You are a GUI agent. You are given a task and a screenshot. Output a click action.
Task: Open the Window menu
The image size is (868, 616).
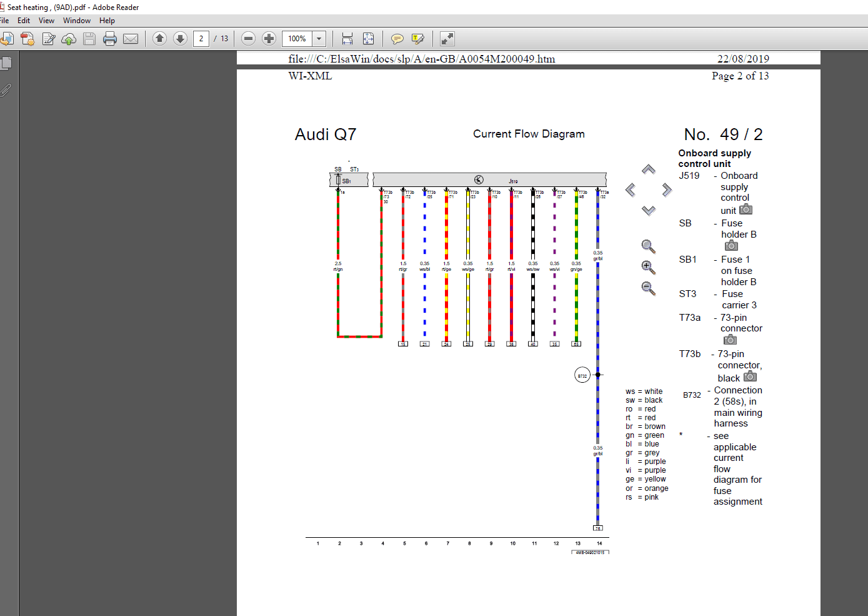point(77,21)
